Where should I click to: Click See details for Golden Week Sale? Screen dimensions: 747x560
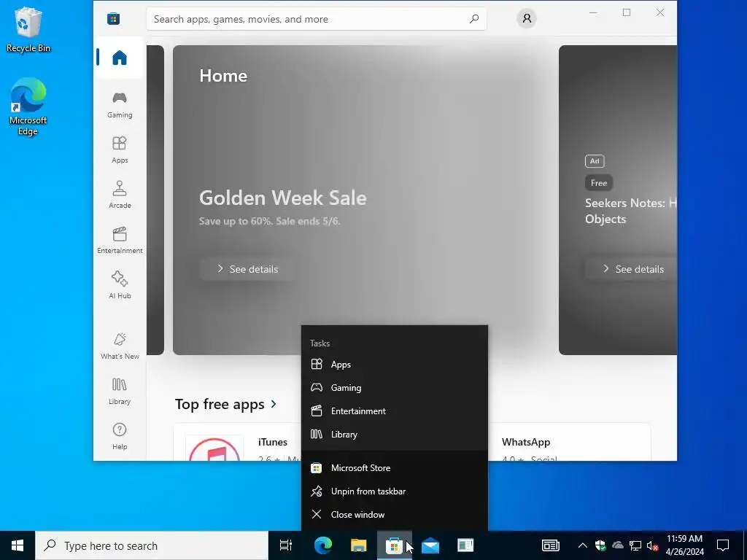click(247, 269)
